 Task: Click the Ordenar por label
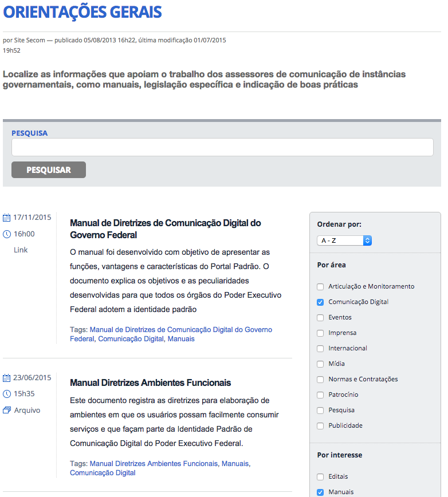point(339,224)
